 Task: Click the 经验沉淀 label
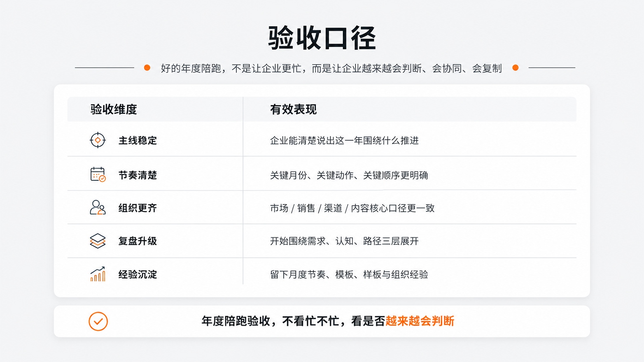click(138, 274)
